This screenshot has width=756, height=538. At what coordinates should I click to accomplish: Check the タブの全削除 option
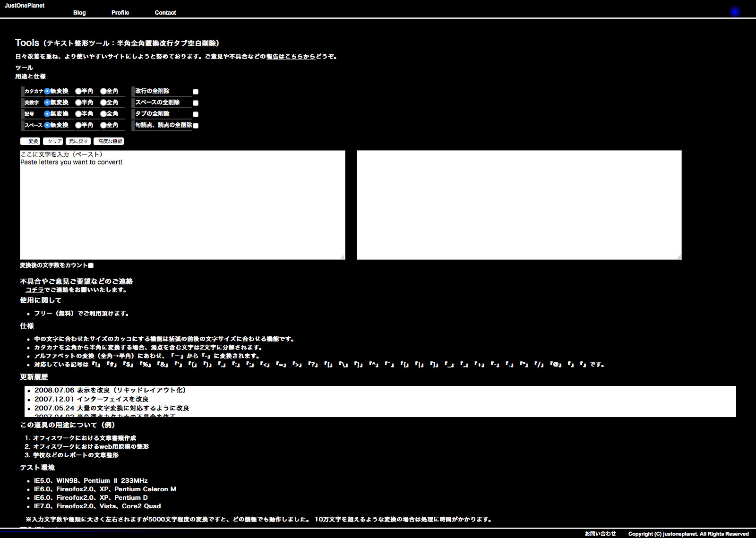tap(196, 114)
